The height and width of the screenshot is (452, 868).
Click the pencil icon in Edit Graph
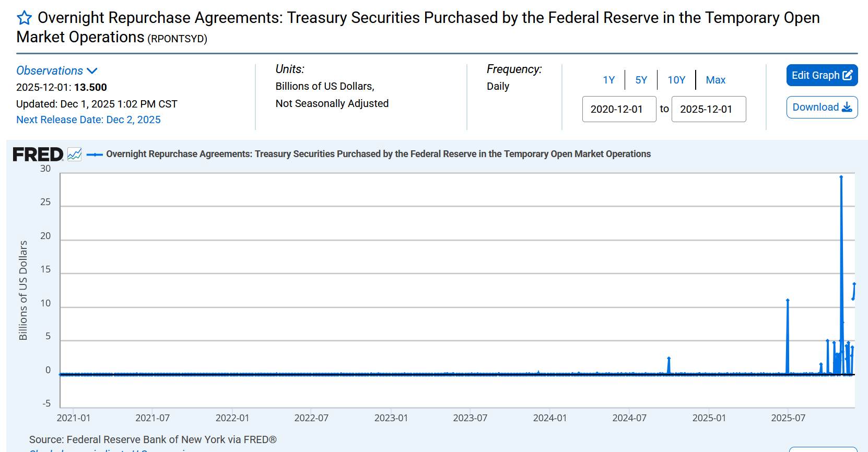[847, 75]
